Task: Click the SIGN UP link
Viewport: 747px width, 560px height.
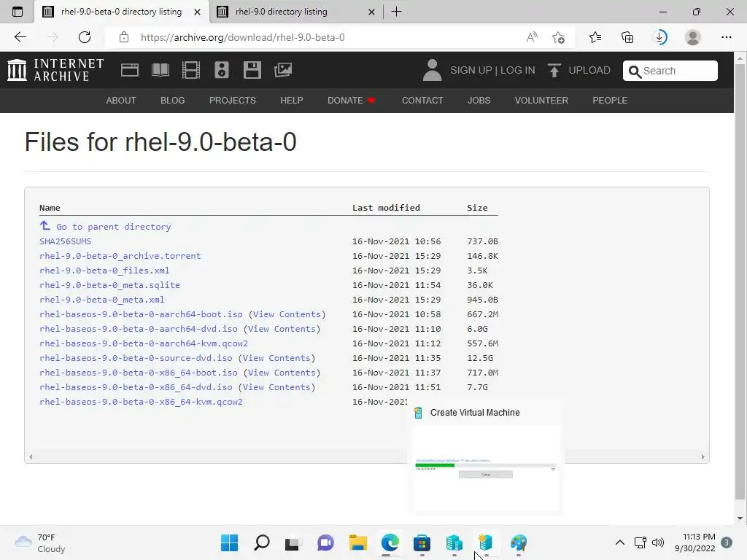Action: pyautogui.click(x=471, y=70)
